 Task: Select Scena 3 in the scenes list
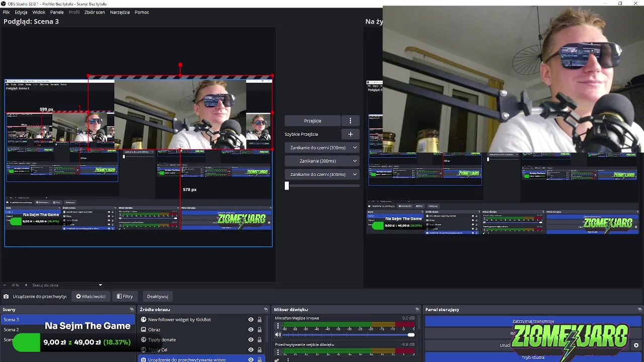pos(68,320)
